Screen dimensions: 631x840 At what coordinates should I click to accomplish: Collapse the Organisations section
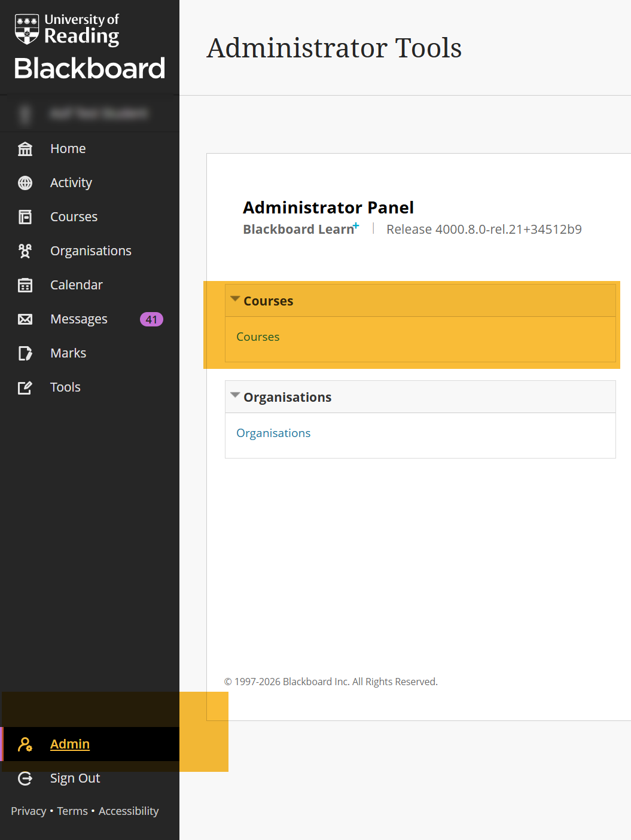click(235, 395)
